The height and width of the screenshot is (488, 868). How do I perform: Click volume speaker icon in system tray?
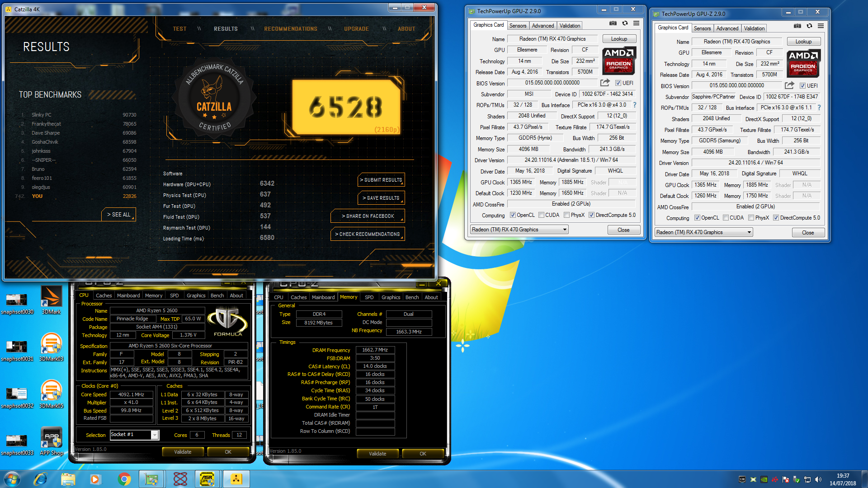(x=818, y=479)
